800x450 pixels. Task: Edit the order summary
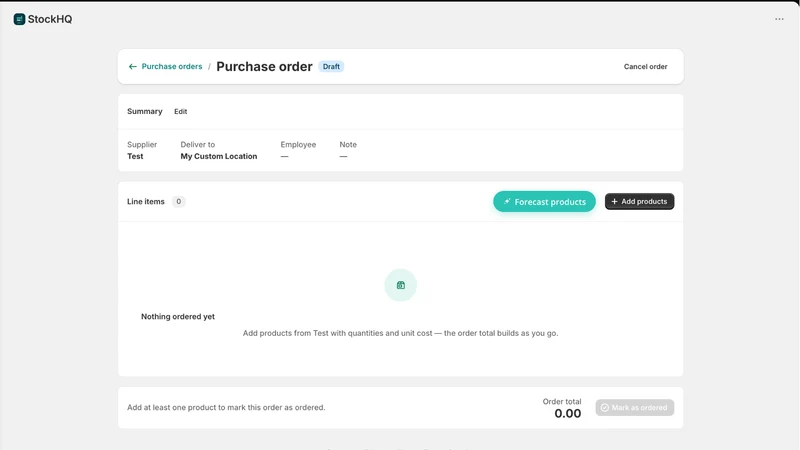pyautogui.click(x=181, y=111)
